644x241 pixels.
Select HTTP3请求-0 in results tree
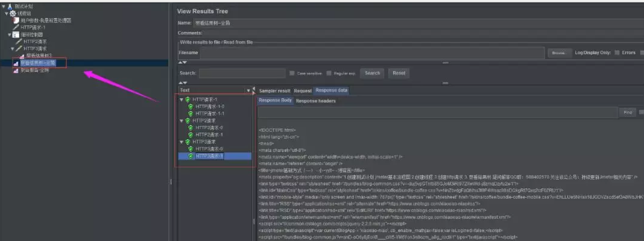[209, 149]
